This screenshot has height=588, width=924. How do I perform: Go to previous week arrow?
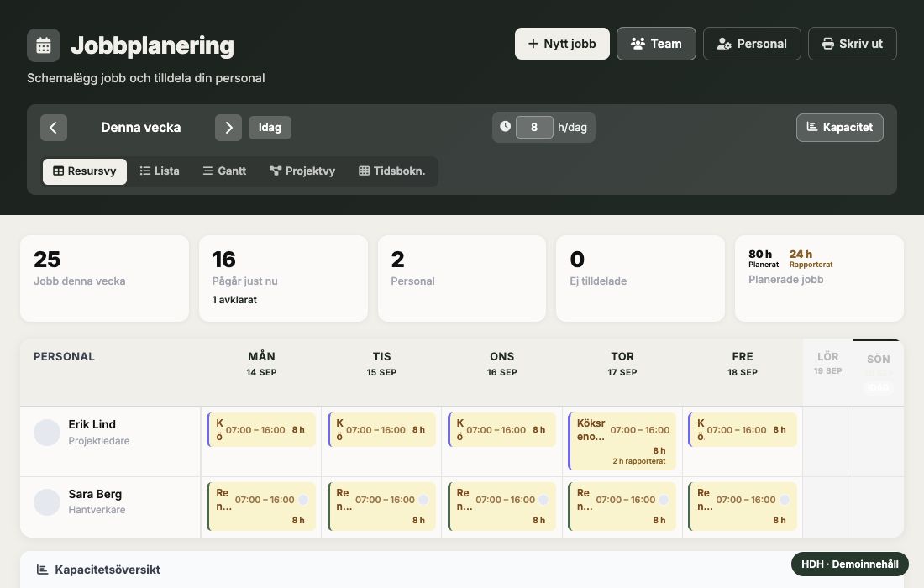click(x=54, y=128)
